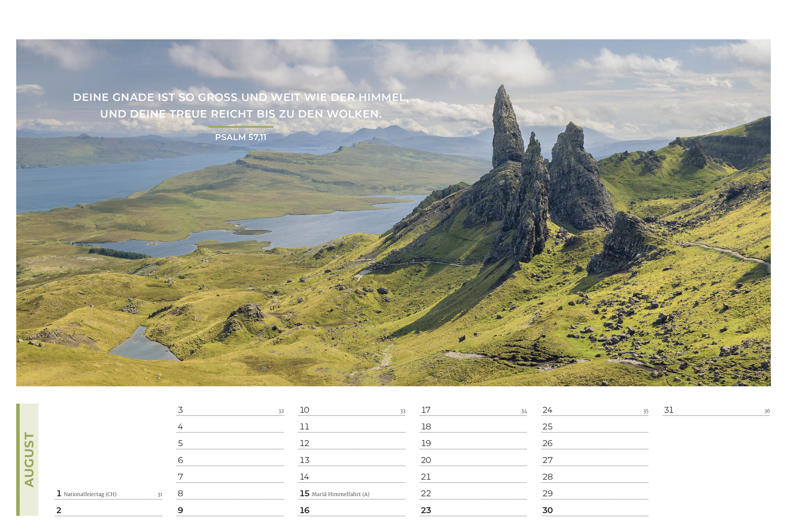Screen dimensions: 787x532
Task: Select day 30 in the calendar
Action: pyautogui.click(x=547, y=510)
